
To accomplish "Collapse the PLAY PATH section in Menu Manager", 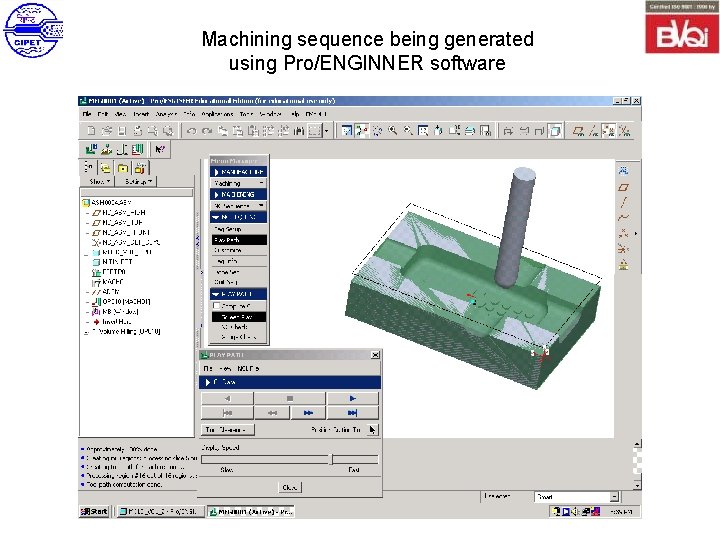I will pos(238,294).
